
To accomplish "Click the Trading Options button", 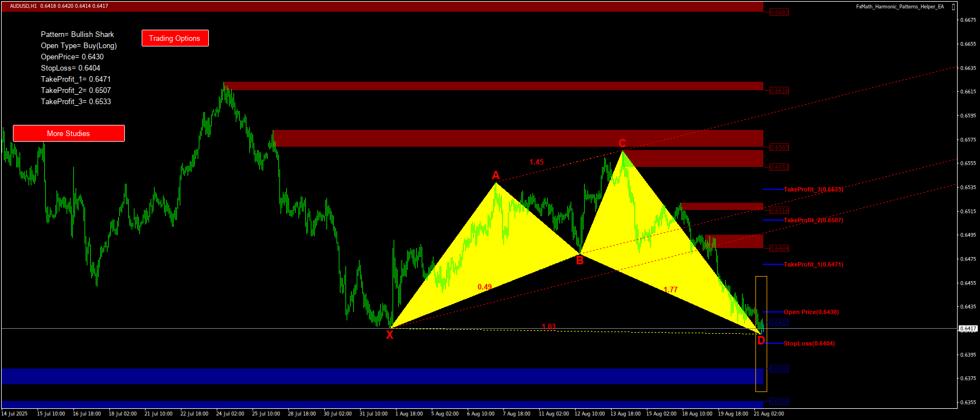I will (175, 38).
